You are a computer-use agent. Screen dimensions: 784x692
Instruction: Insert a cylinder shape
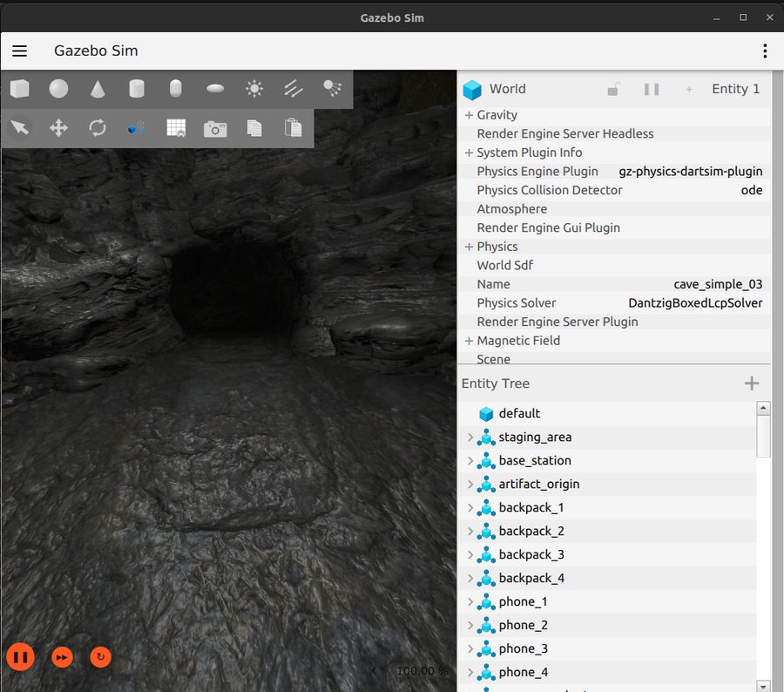[x=137, y=89]
